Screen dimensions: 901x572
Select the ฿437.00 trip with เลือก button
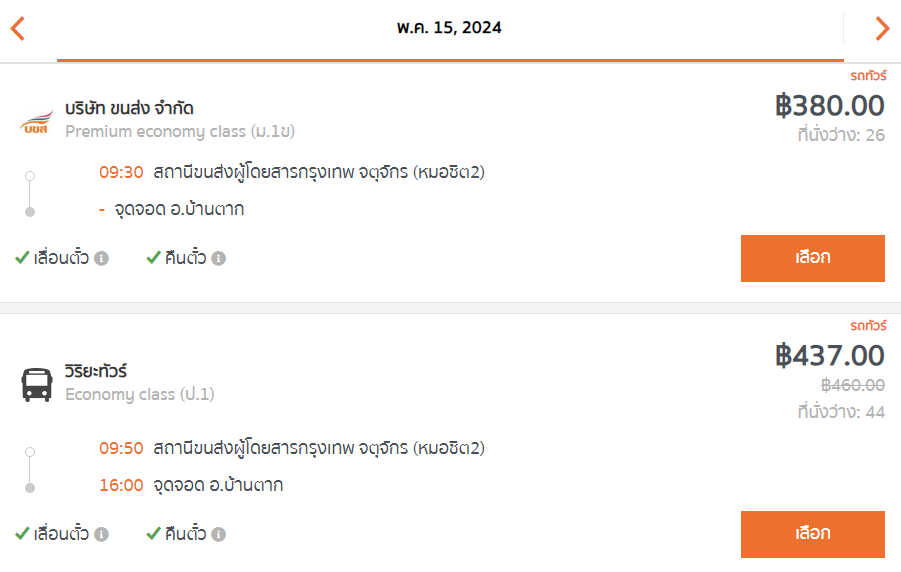click(x=813, y=534)
